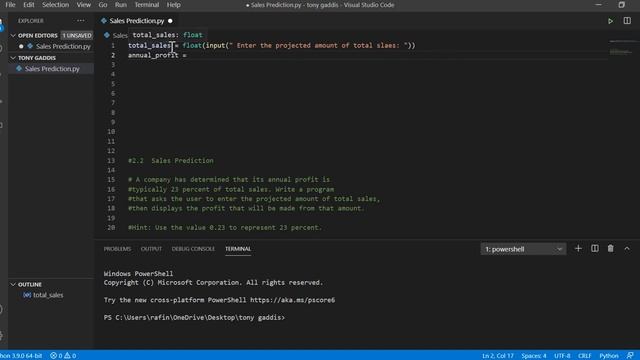
Task: Click annual_profit on line 2
Action: coord(153,55)
